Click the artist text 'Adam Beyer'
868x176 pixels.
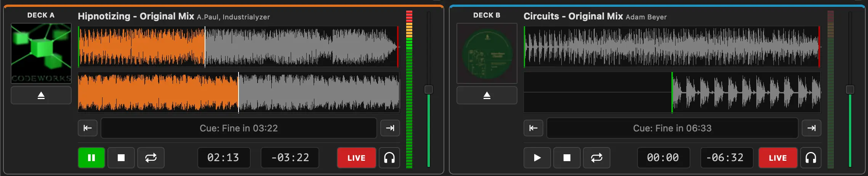pyautogui.click(x=646, y=17)
